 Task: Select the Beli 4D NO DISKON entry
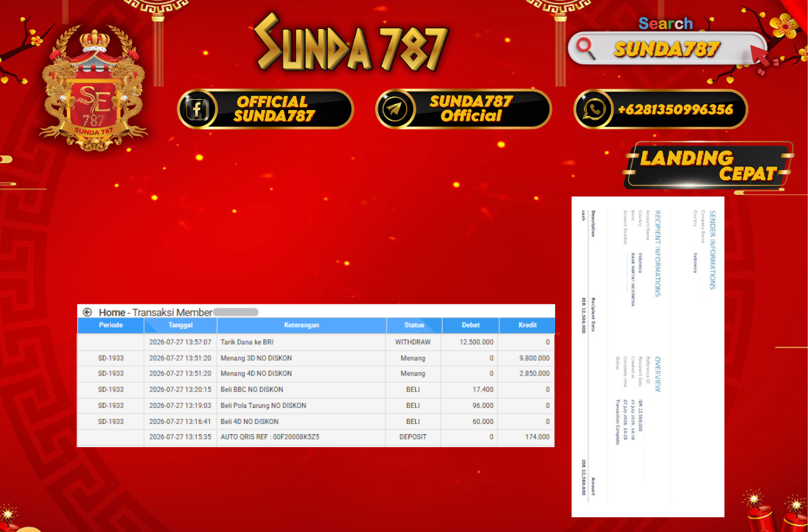click(x=250, y=421)
